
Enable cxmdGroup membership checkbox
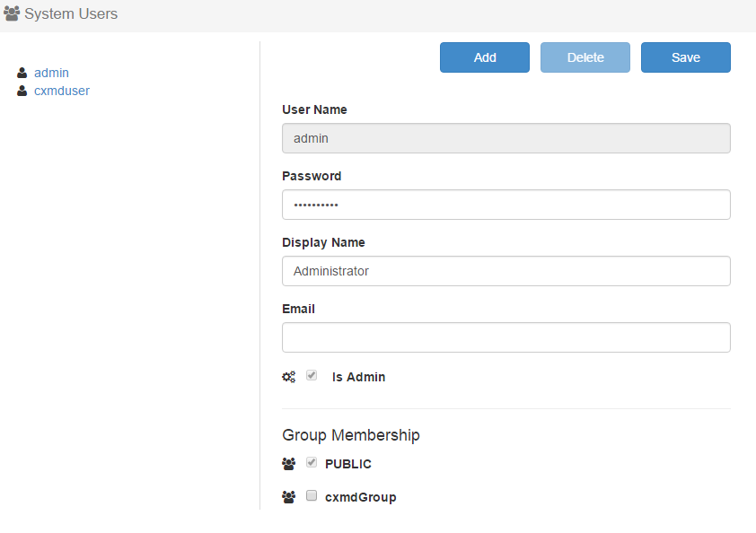[312, 495]
